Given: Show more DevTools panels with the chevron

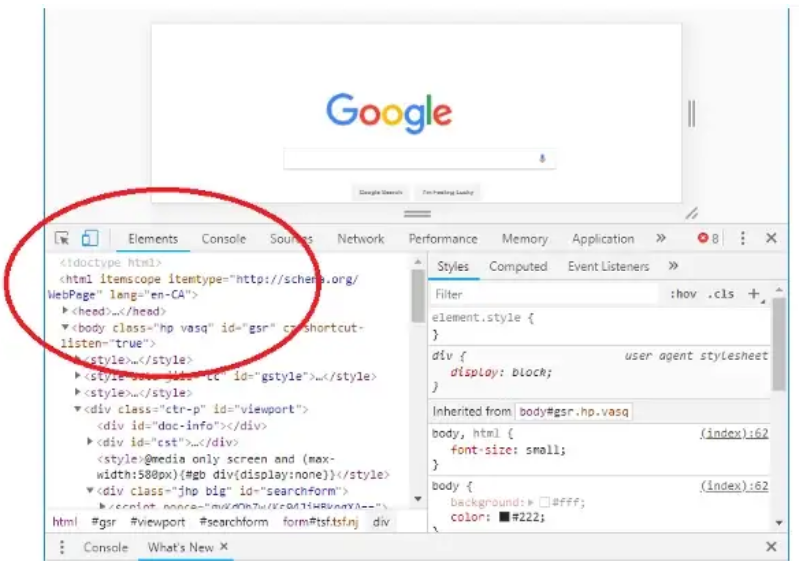Looking at the screenshot, I should point(660,239).
